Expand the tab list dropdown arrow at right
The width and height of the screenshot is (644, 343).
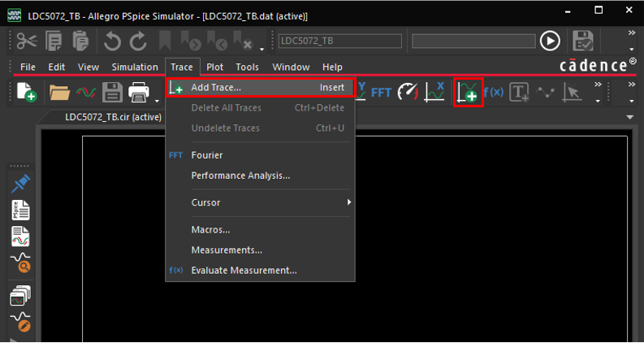[629, 117]
